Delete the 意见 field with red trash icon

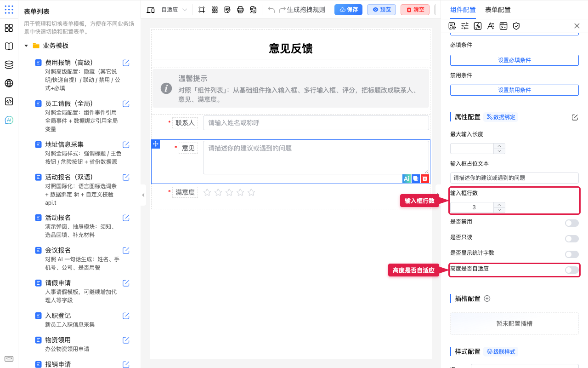pyautogui.click(x=425, y=178)
